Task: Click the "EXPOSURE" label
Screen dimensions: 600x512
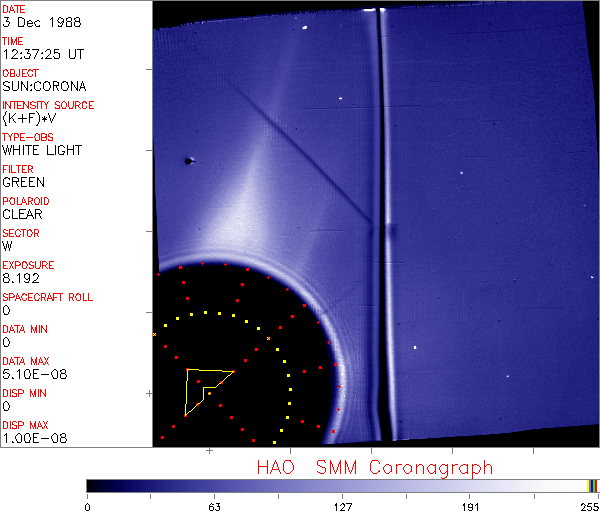Action: 28,265
